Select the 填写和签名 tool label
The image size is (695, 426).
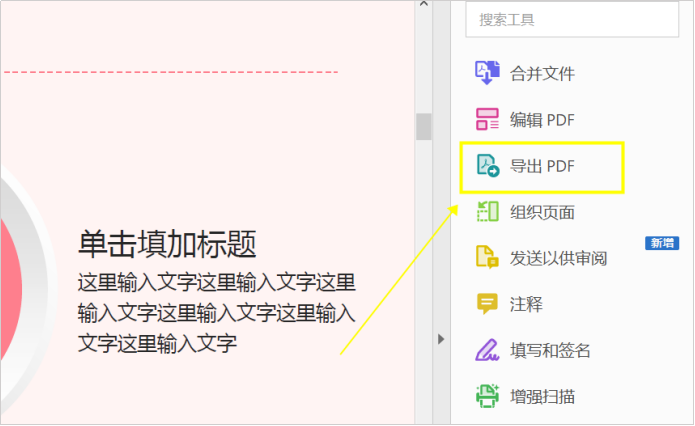pyautogui.click(x=550, y=351)
